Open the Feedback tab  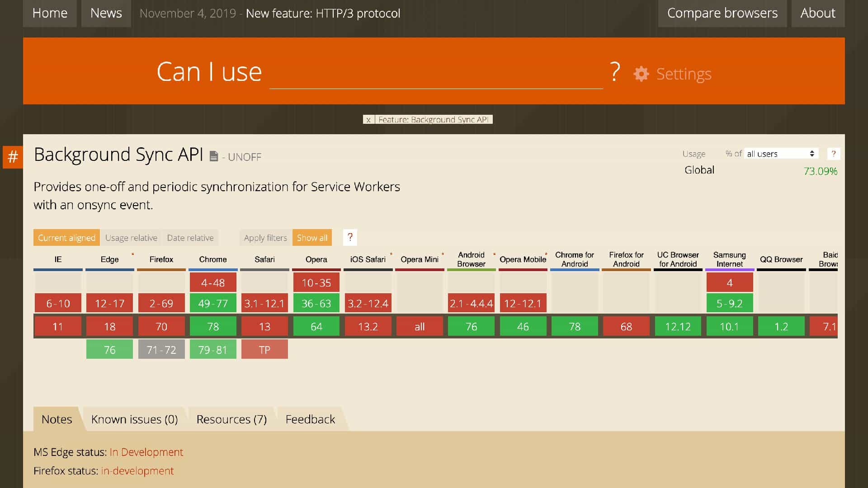point(310,419)
